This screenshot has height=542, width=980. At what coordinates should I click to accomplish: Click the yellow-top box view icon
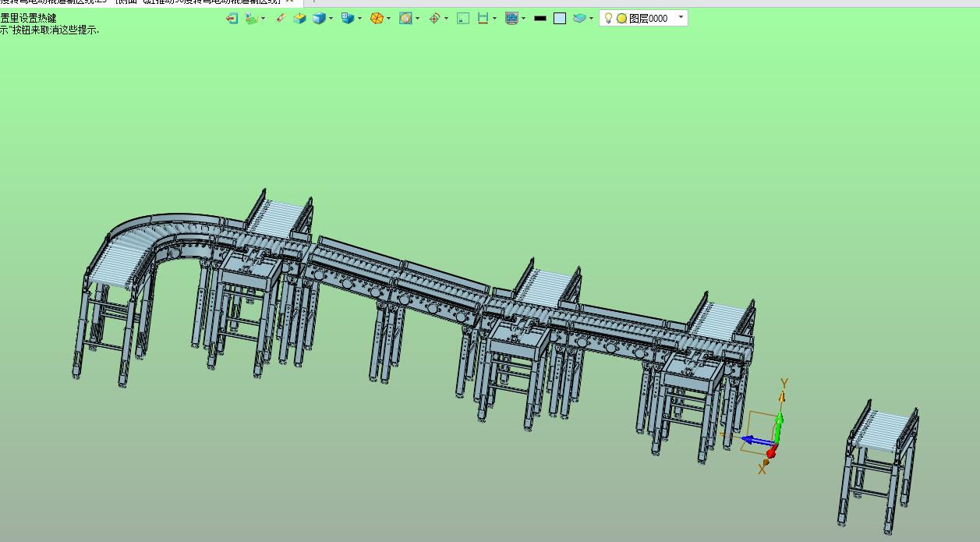299,18
